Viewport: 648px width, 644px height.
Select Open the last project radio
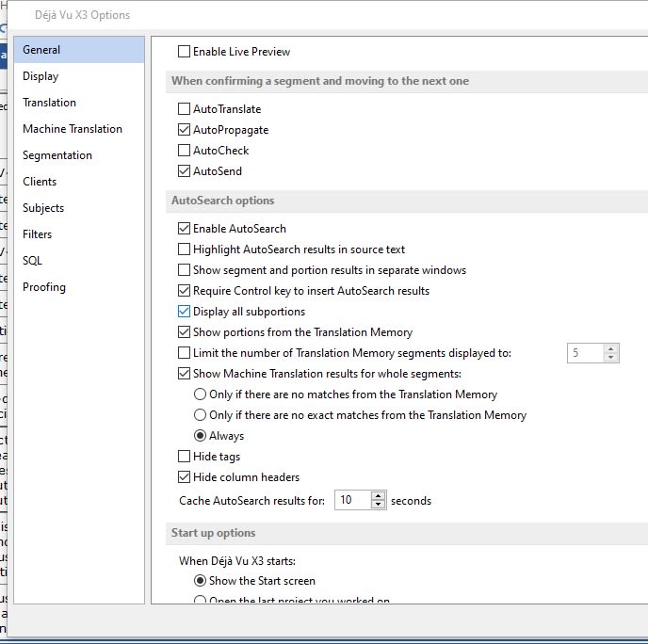[200, 600]
